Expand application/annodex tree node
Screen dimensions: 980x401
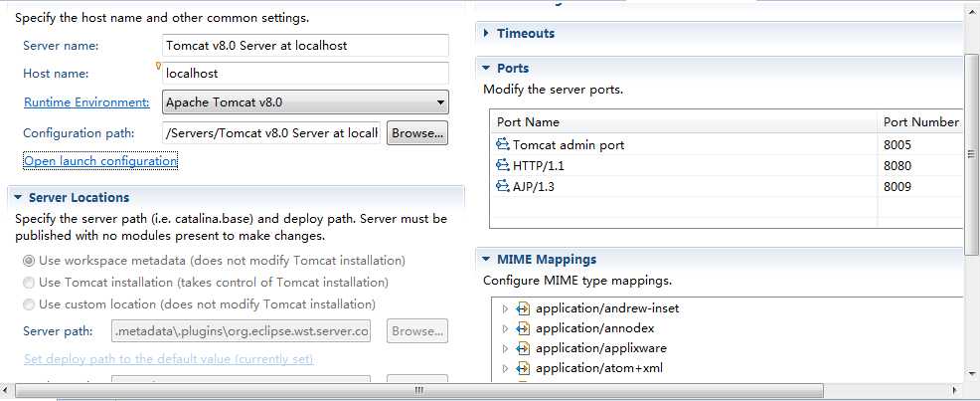[506, 328]
